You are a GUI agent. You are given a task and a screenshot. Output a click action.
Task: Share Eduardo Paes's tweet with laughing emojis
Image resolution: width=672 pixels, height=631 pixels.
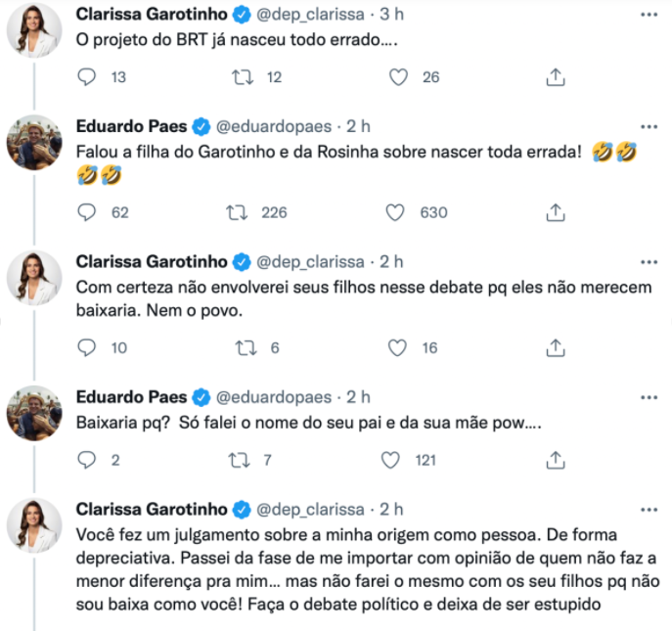(x=555, y=212)
